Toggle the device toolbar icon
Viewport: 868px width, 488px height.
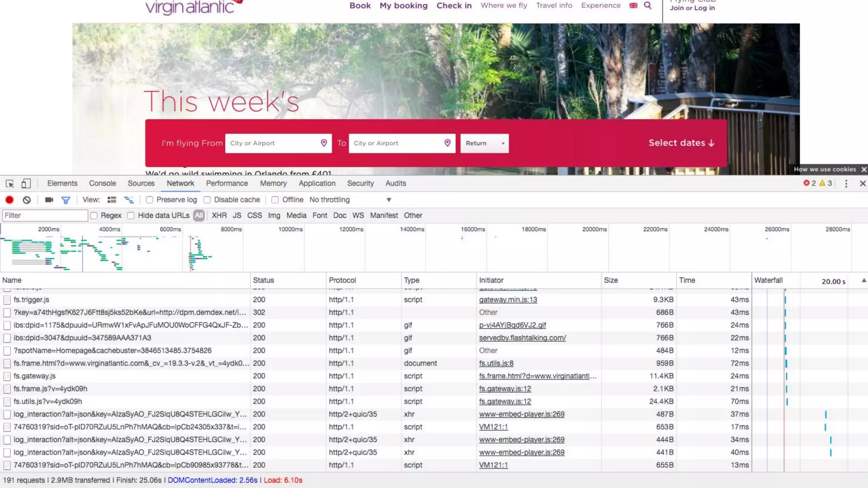point(26,183)
